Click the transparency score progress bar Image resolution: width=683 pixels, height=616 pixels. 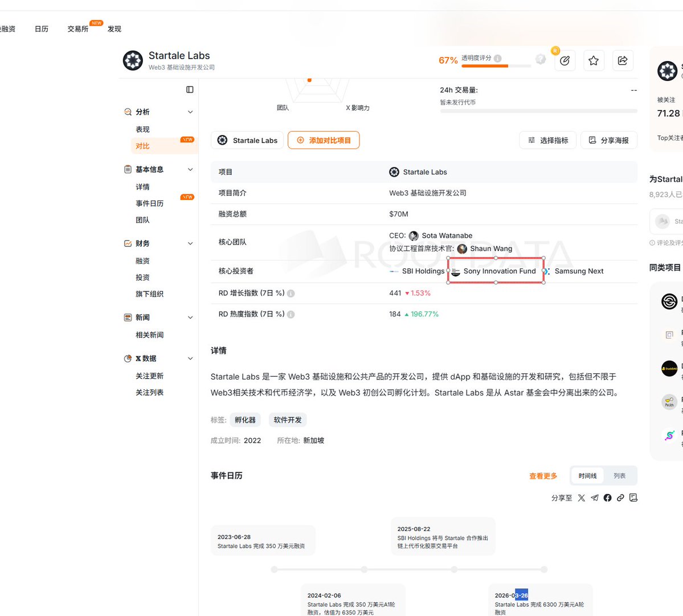[x=496, y=66]
